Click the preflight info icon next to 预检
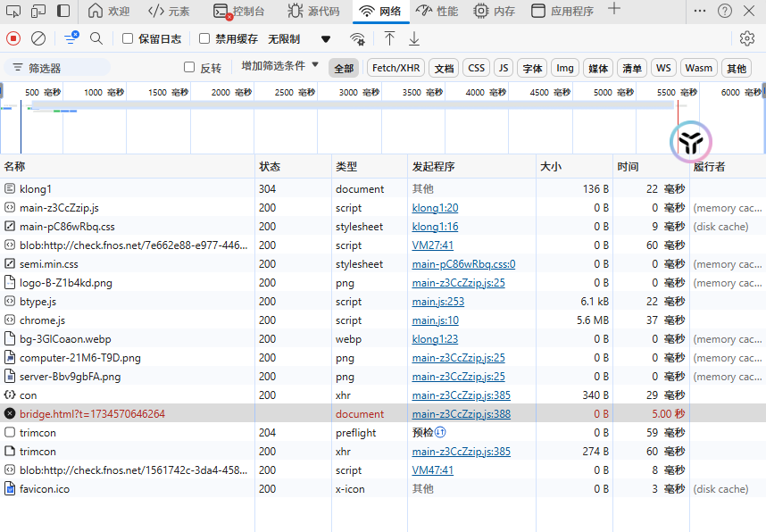 tap(440, 432)
